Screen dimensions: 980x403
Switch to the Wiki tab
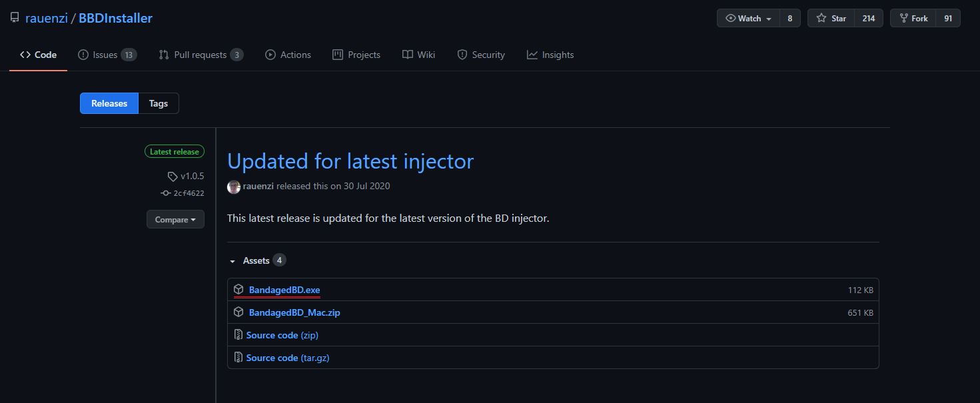pos(418,55)
